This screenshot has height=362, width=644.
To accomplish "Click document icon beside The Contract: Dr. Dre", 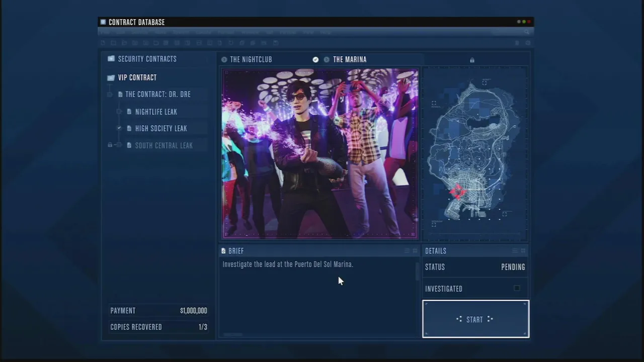I will pyautogui.click(x=120, y=94).
